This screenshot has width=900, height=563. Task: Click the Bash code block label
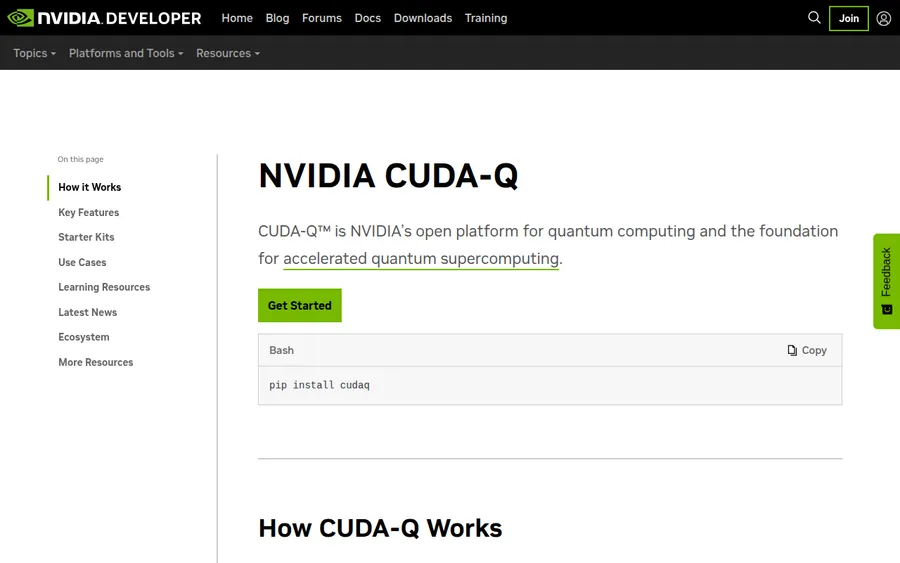[281, 350]
